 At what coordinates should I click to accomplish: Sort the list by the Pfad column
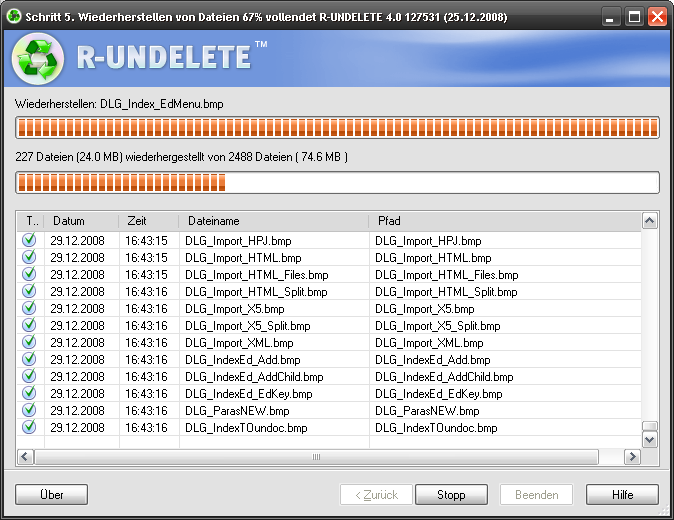(505, 221)
